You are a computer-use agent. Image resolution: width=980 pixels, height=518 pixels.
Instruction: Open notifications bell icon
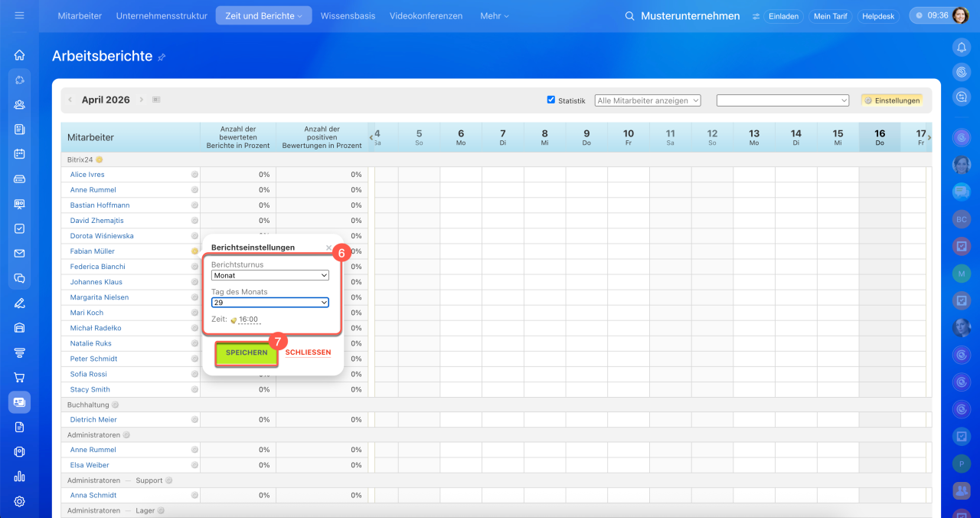962,48
